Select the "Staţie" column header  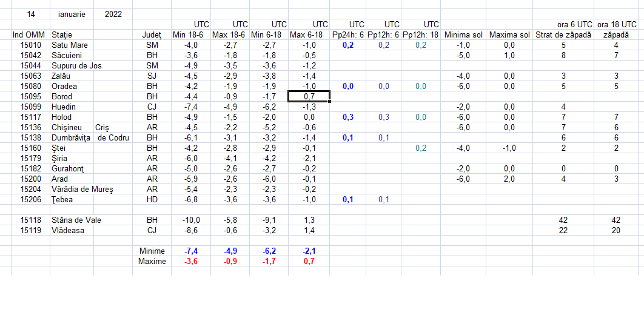[x=62, y=35]
